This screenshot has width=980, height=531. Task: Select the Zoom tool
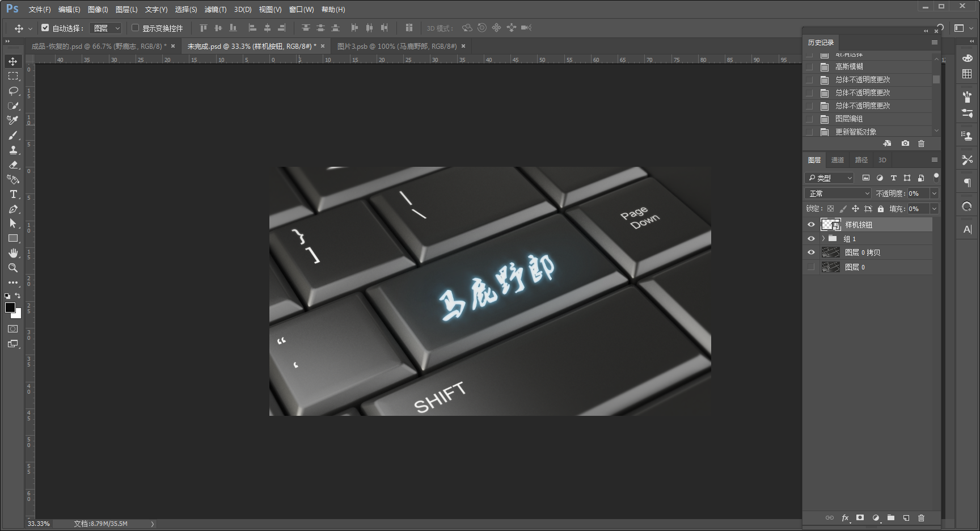point(13,268)
